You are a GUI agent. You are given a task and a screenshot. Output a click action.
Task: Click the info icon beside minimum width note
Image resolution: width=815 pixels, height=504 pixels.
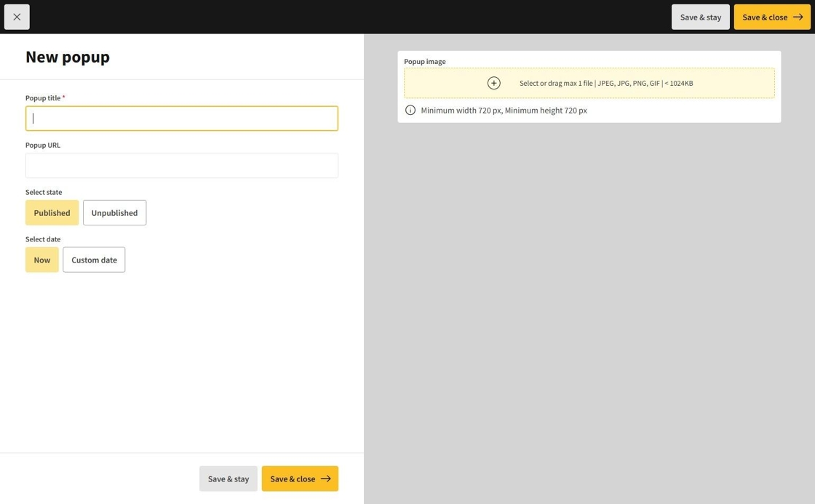pos(410,111)
